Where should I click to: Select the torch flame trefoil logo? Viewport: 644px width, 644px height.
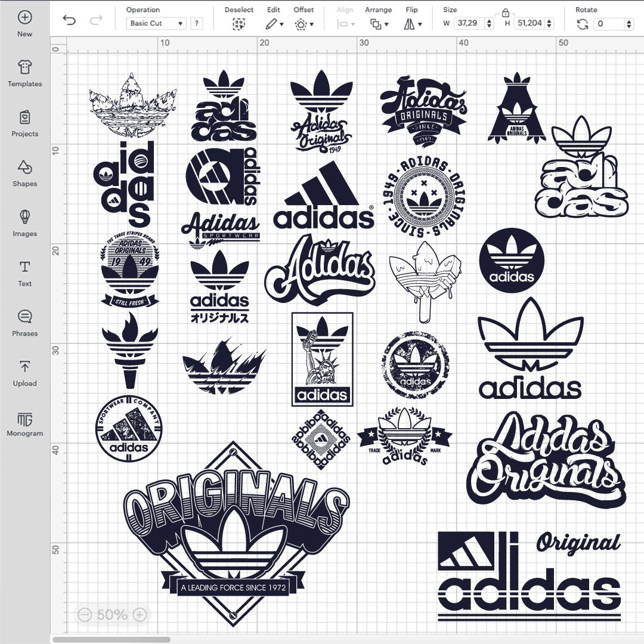pos(130,350)
